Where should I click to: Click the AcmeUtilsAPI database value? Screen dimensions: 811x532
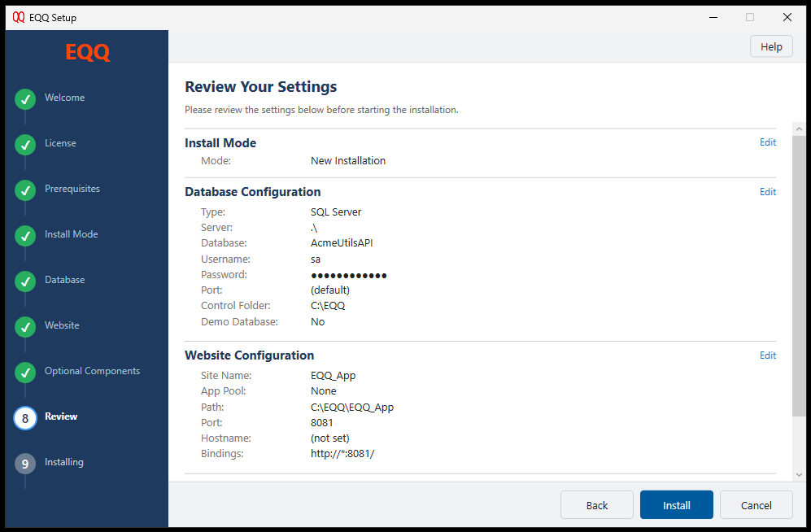[x=342, y=243]
